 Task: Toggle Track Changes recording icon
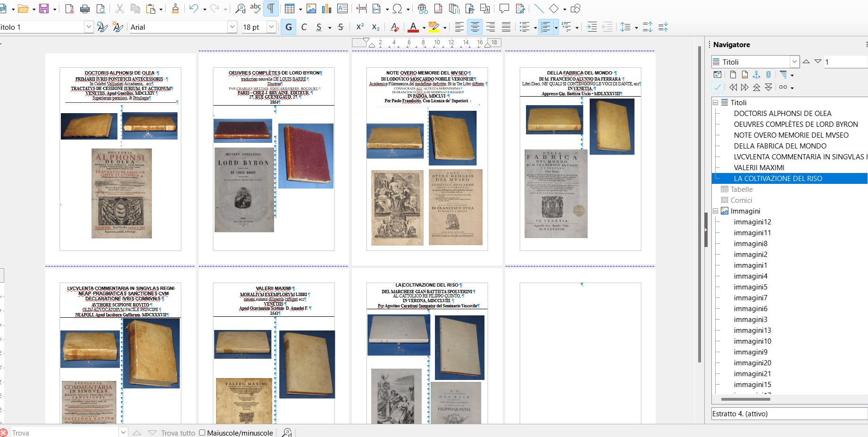point(520,8)
